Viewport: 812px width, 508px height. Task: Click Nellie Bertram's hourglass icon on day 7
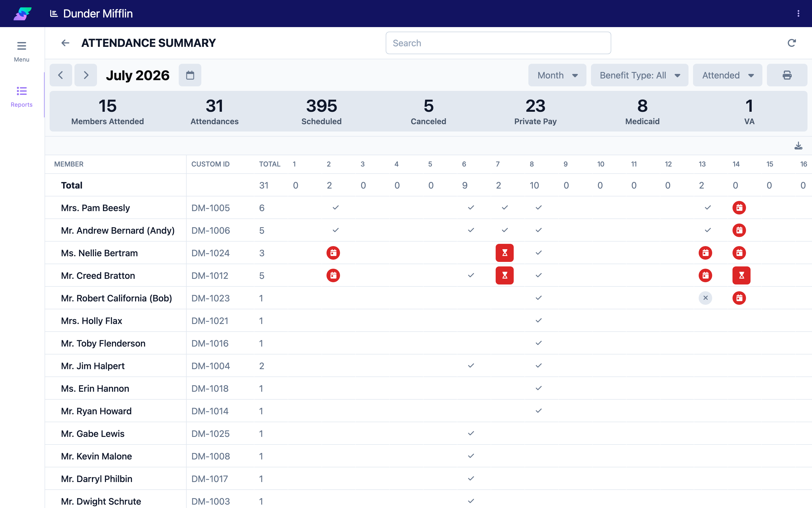coord(504,253)
